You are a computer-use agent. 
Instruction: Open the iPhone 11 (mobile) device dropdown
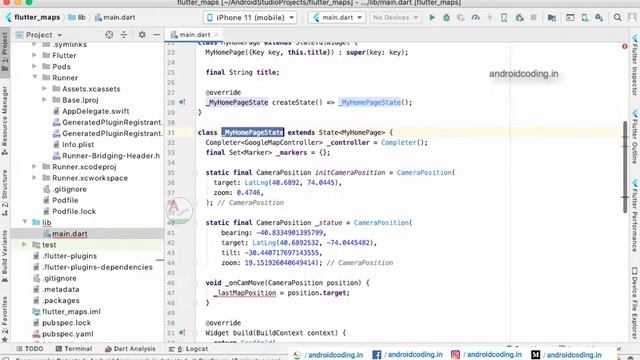(250, 18)
